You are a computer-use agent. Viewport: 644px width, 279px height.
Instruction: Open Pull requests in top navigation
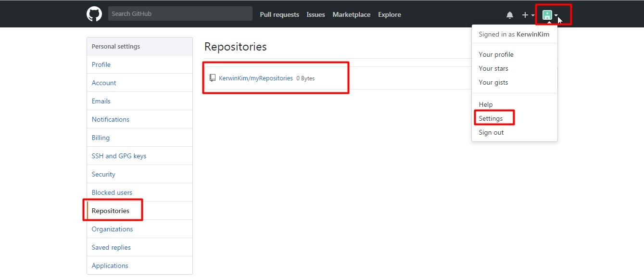[279, 14]
